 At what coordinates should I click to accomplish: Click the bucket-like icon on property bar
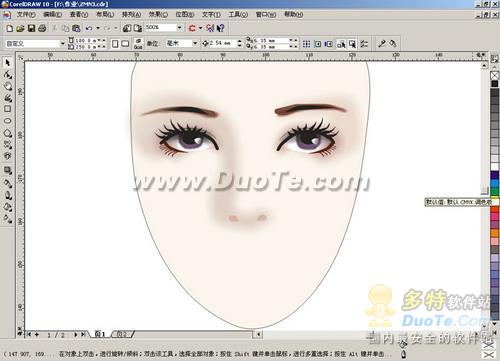tap(393, 44)
